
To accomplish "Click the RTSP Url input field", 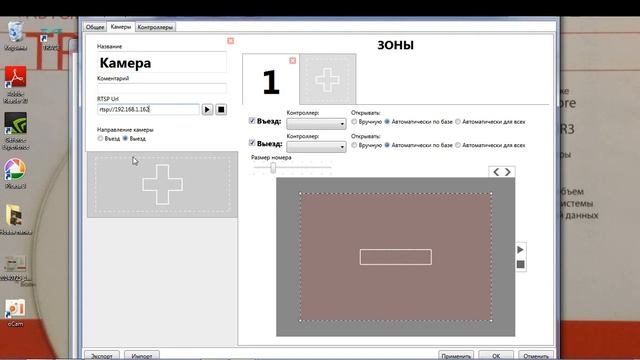I will click(x=148, y=109).
